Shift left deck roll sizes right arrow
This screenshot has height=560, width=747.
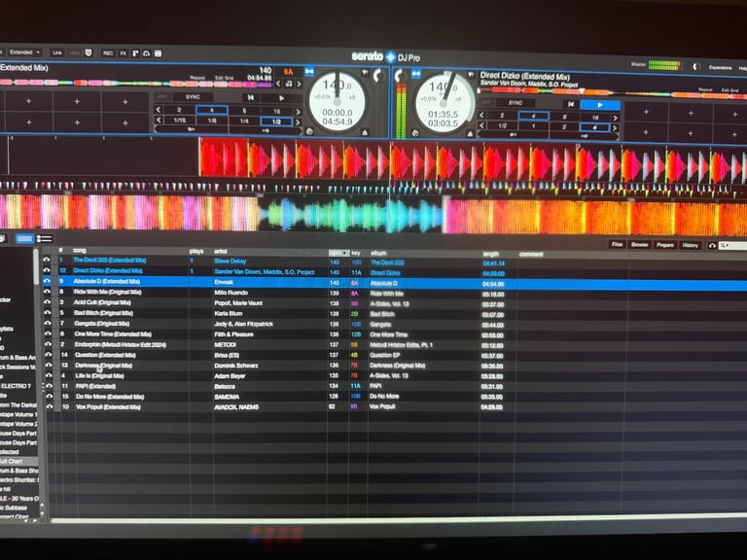[x=299, y=122]
